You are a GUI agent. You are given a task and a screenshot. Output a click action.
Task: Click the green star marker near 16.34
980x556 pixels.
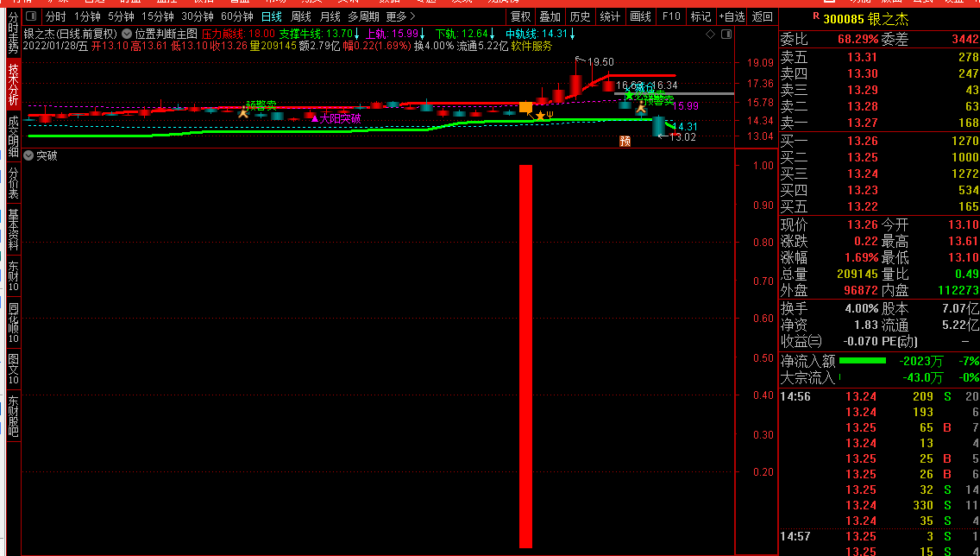click(x=630, y=96)
